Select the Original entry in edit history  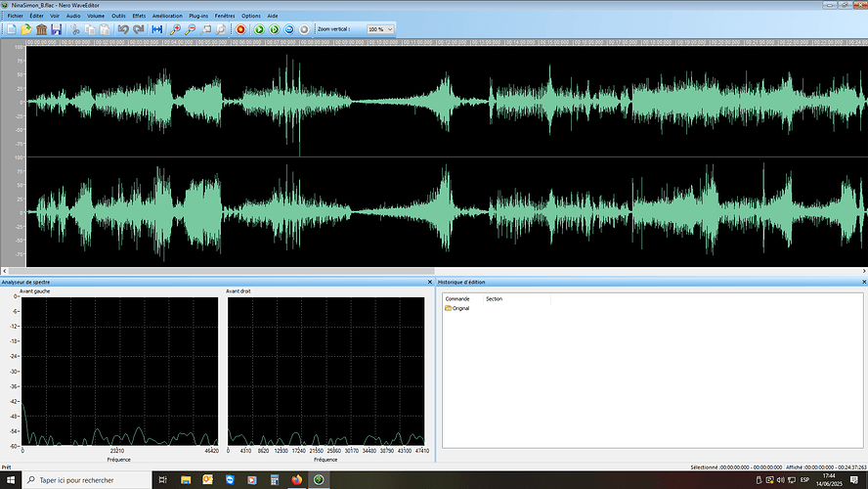point(457,308)
